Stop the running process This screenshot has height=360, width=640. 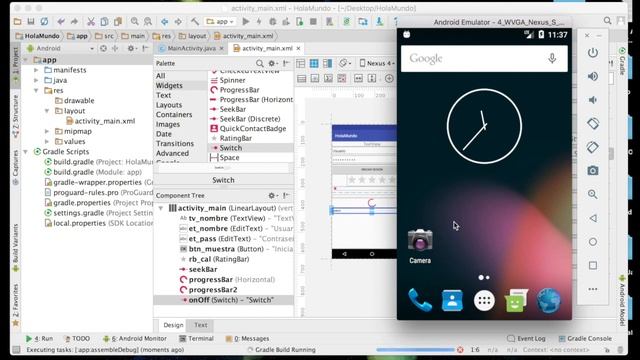click(313, 22)
